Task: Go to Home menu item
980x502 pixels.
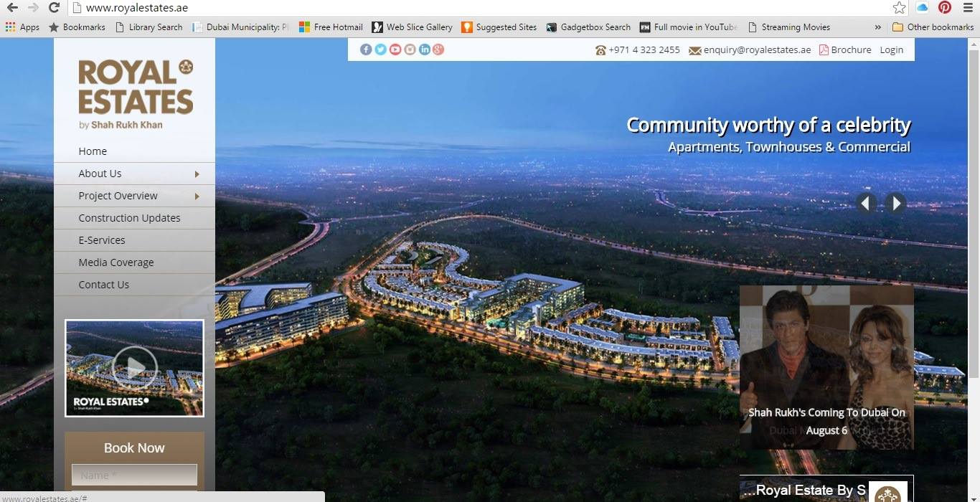Action: [93, 151]
